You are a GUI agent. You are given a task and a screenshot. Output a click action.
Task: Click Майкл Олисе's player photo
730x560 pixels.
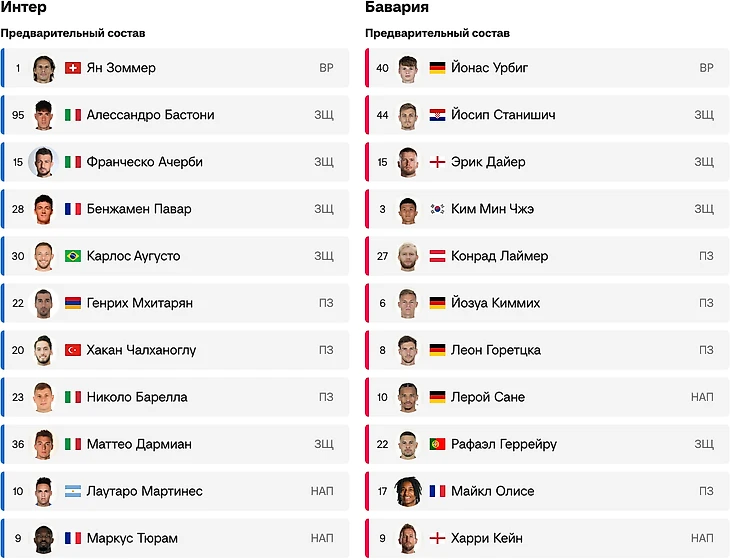408,491
